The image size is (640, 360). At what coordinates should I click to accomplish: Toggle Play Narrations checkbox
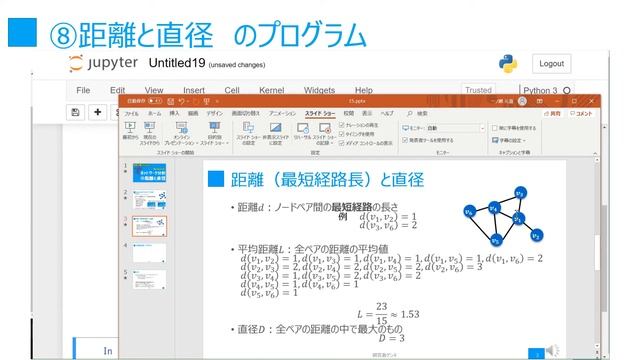[x=342, y=125]
